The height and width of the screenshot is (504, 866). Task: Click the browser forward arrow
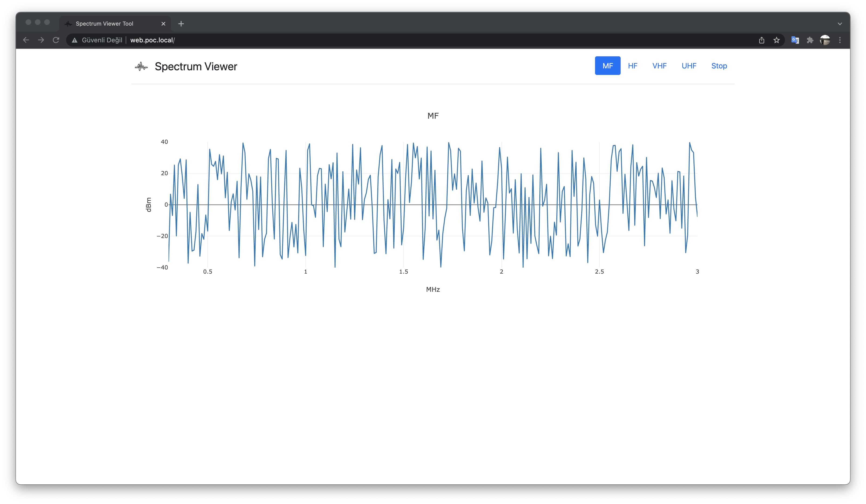[41, 40]
